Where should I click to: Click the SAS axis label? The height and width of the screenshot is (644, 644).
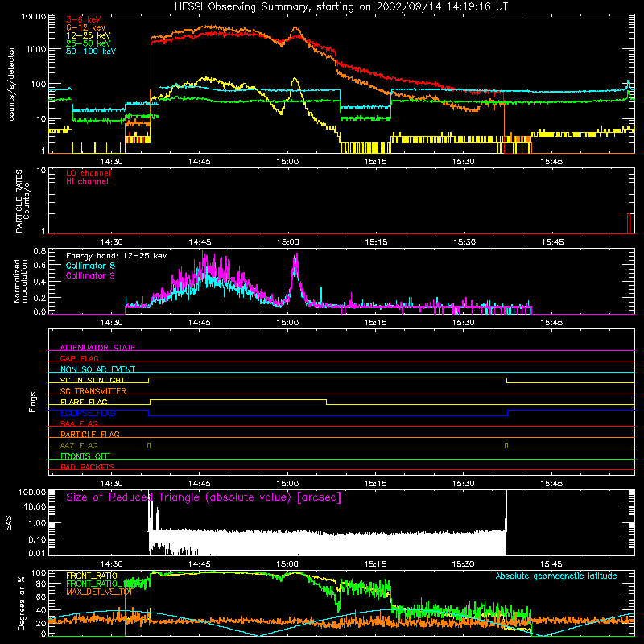click(x=9, y=523)
